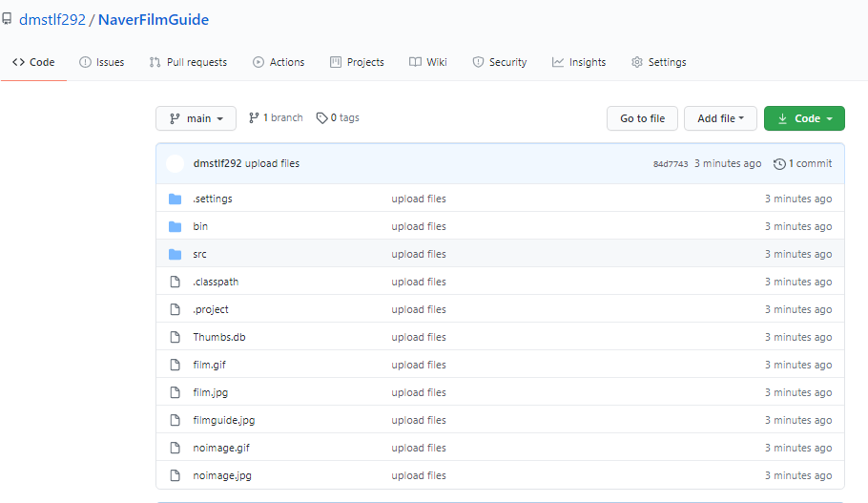Open the Issues tab
The image size is (868, 503).
102,62
